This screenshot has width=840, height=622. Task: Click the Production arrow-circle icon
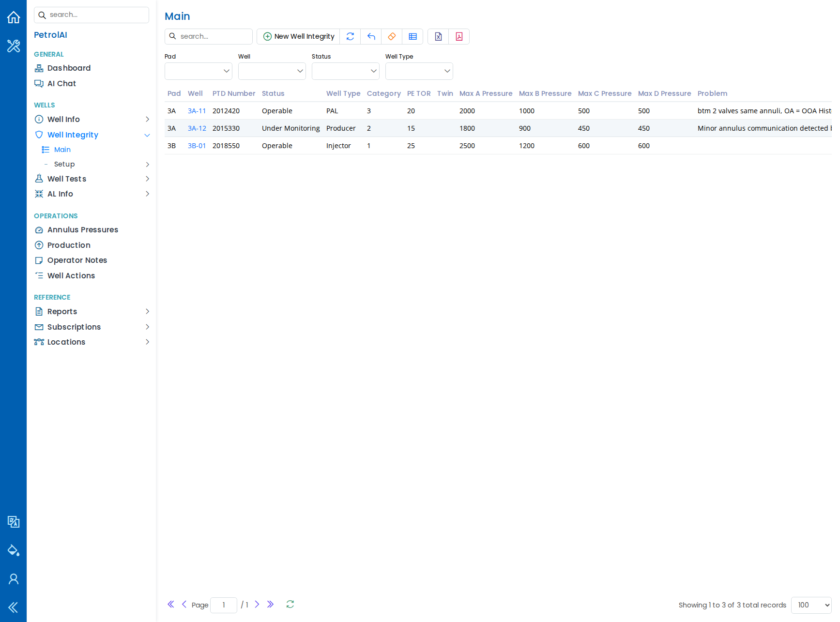click(39, 245)
